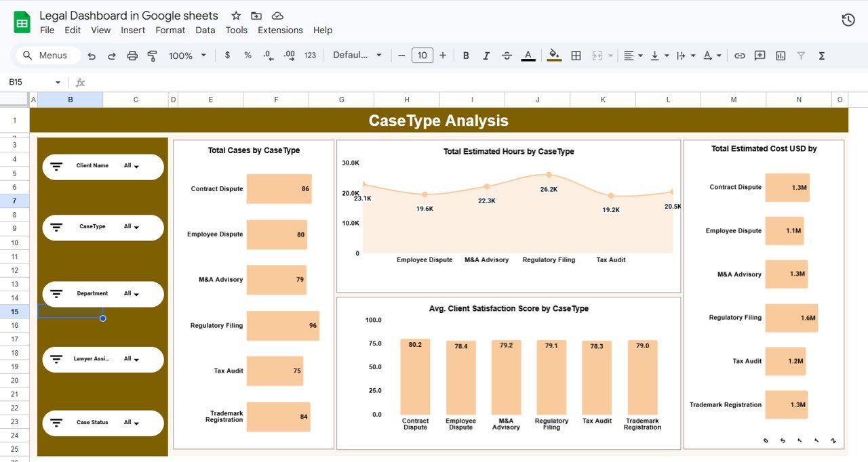Open the functions (sigma) menu

pos(821,55)
